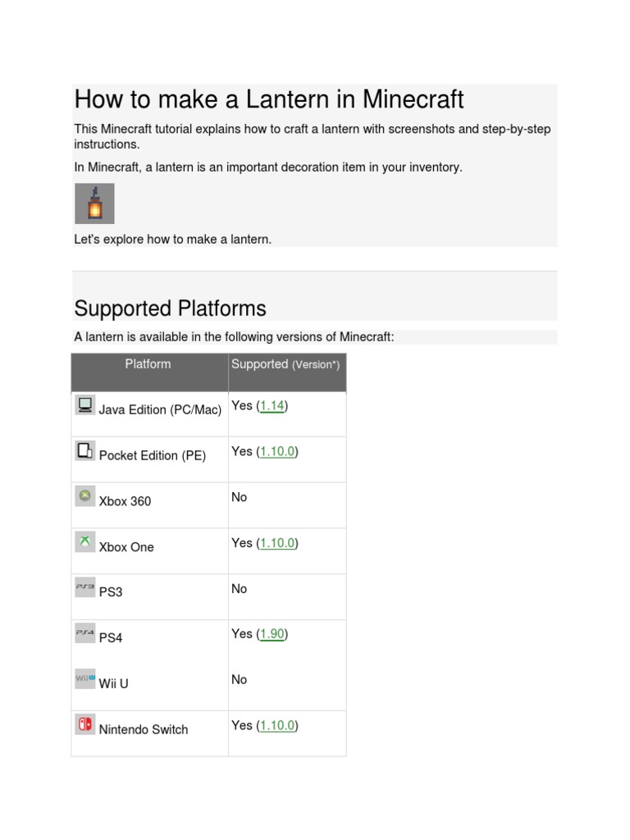The width and height of the screenshot is (630, 840).
Task: Click the Java Edition computer icon
Action: click(84, 404)
